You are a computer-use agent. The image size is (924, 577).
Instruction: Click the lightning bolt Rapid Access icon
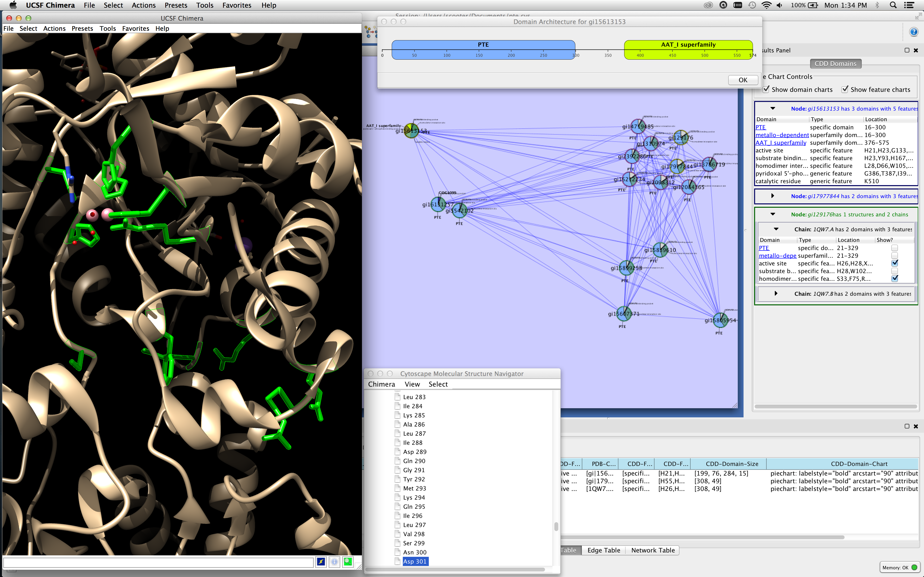pos(321,561)
